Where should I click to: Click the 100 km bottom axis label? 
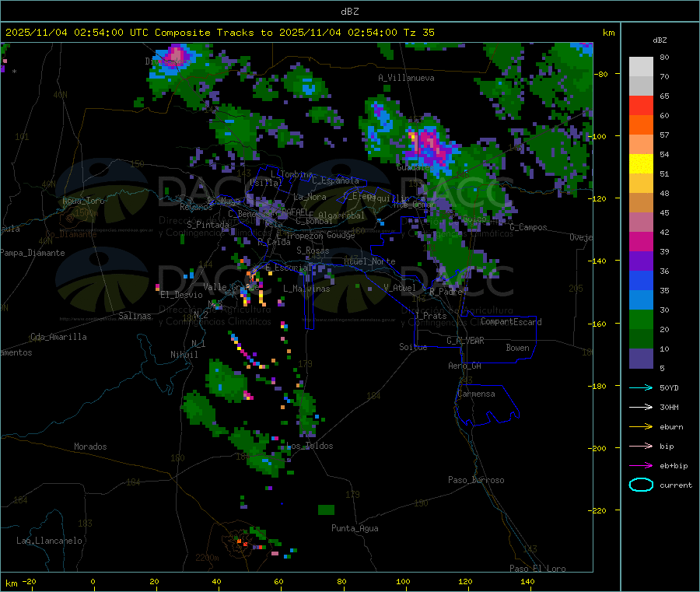[403, 581]
